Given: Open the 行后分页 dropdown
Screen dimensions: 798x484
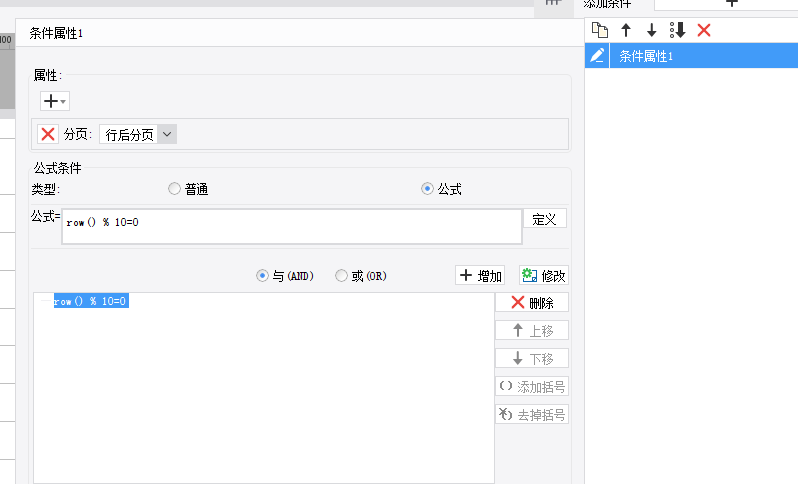Looking at the screenshot, I should (x=138, y=134).
